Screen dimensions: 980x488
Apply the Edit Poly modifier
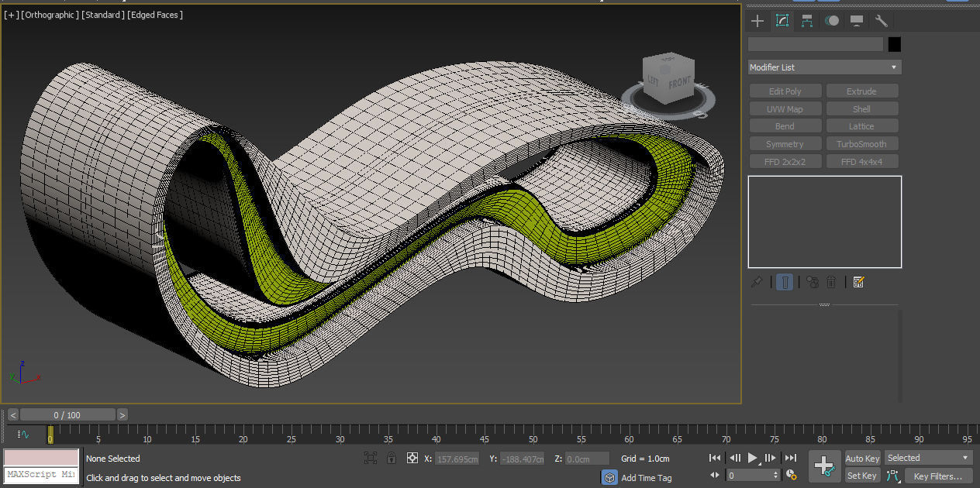pos(785,91)
